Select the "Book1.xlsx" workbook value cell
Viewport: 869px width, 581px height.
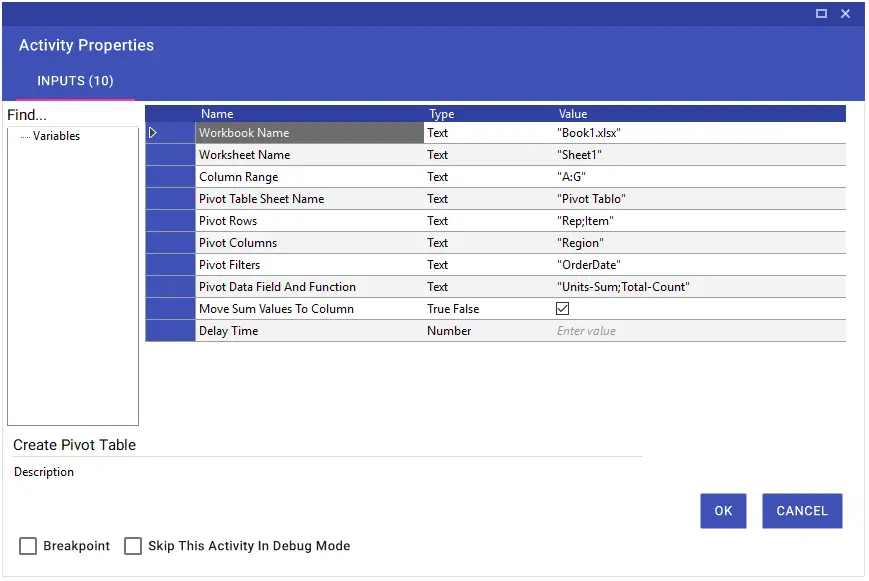(x=699, y=133)
